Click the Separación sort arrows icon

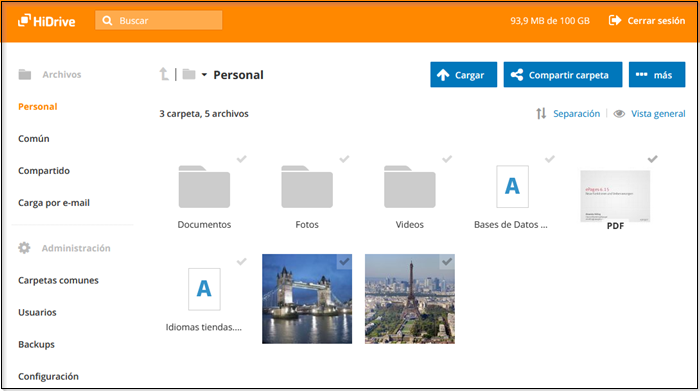point(541,113)
